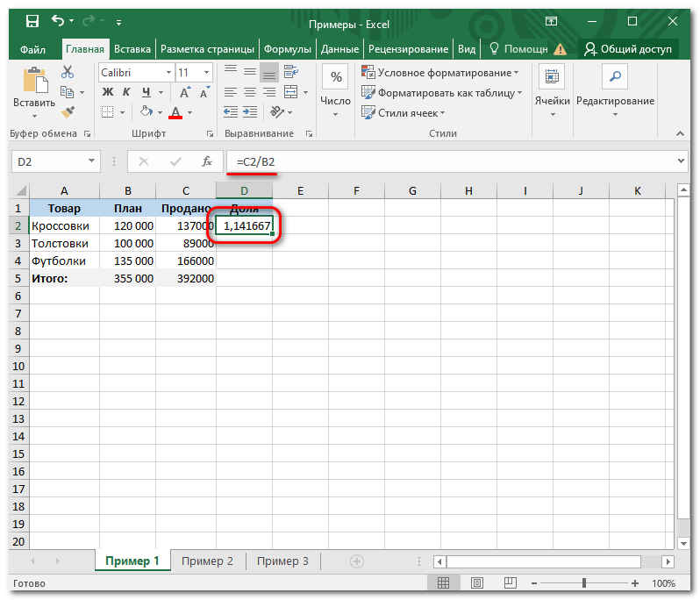The image size is (700, 600).
Task: Zoom in with plus button
Action: tap(635, 583)
